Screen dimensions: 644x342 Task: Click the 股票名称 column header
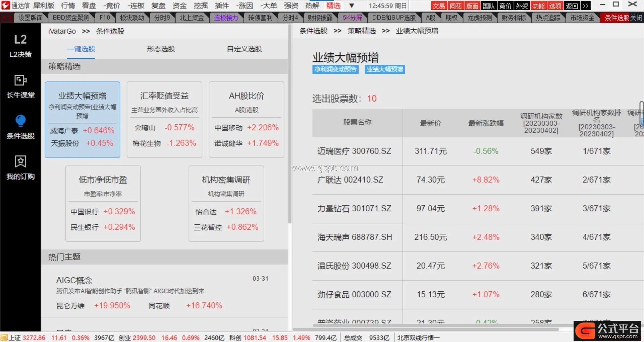click(357, 122)
